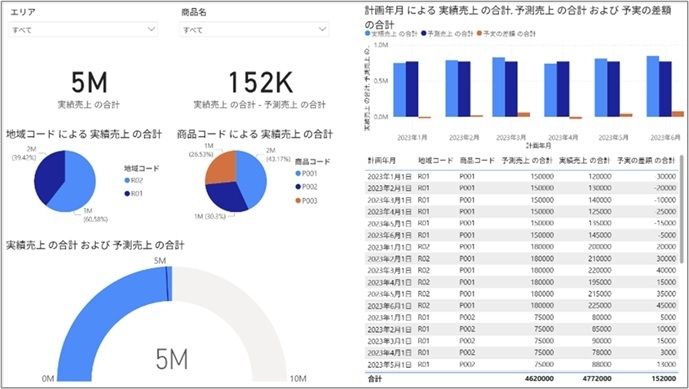Click the 120000 actual sales cell
This screenshot has height=389, width=689.
600,176
